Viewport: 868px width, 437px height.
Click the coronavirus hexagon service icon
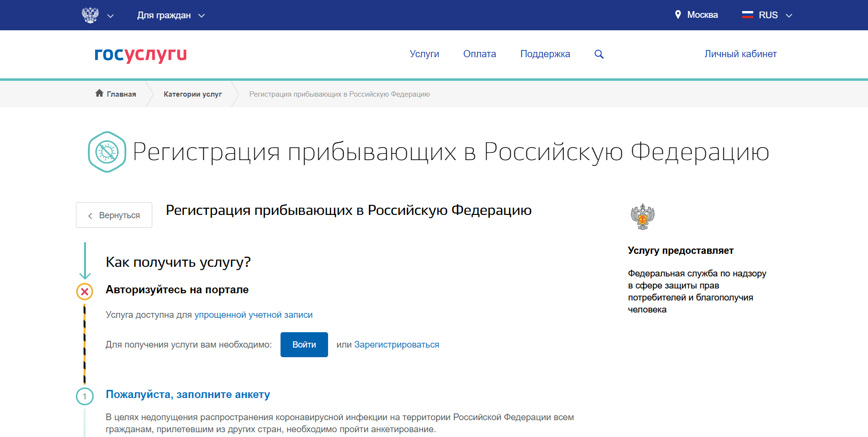107,152
